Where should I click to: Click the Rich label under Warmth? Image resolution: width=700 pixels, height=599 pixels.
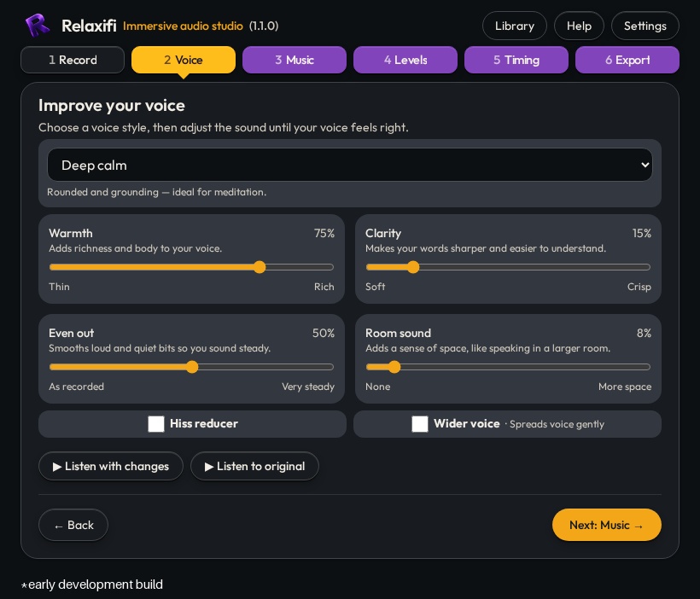click(324, 287)
